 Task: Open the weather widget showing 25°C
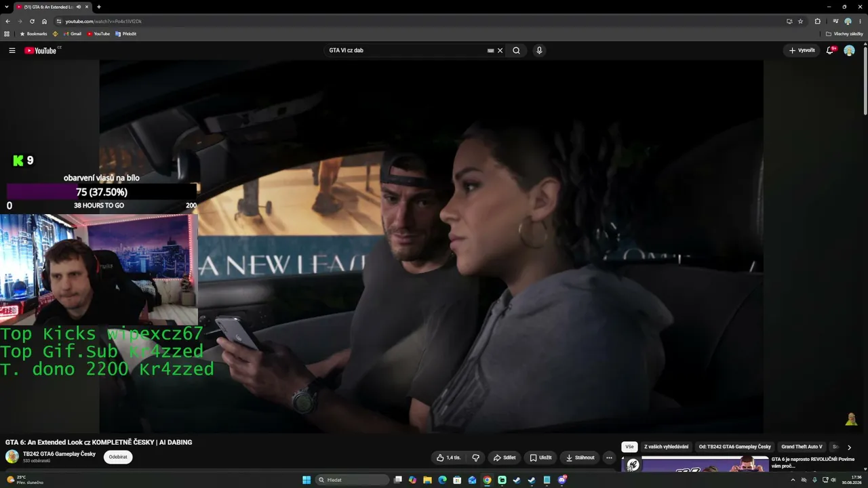24,480
